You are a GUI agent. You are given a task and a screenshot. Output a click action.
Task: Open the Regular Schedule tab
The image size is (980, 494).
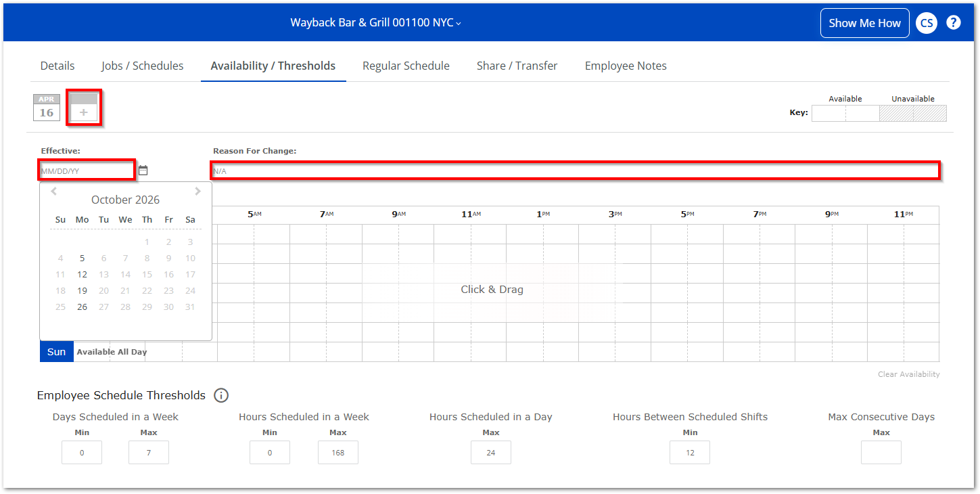pos(406,66)
